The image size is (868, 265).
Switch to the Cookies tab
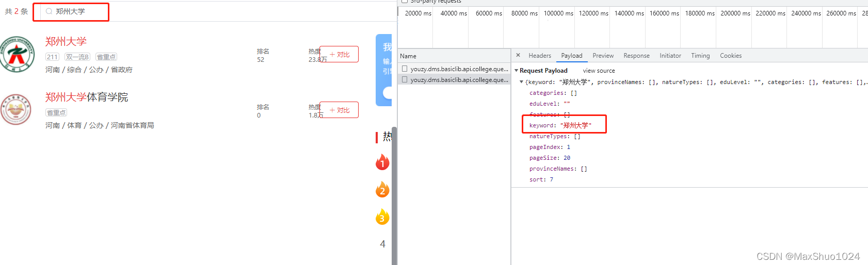tap(731, 56)
